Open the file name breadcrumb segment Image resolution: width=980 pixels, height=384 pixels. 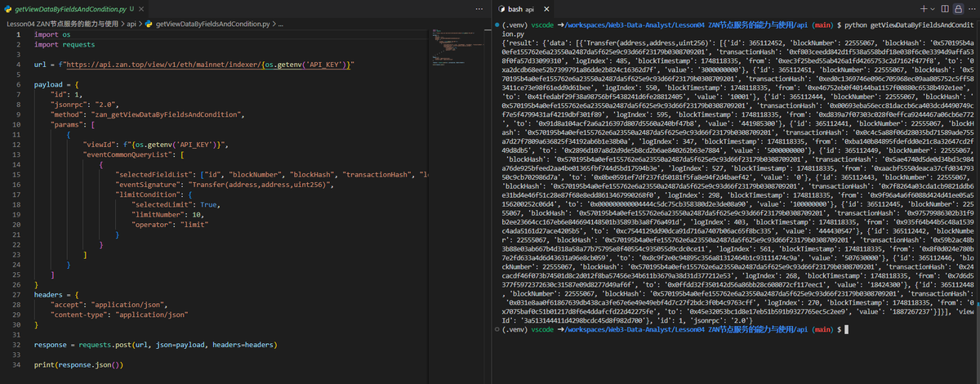coord(212,25)
